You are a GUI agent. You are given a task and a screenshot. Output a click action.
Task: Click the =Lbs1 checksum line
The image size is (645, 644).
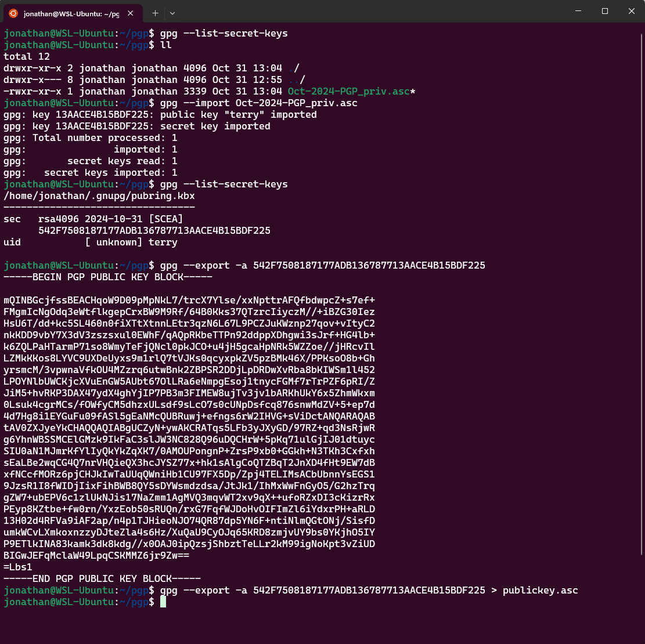[18, 567]
